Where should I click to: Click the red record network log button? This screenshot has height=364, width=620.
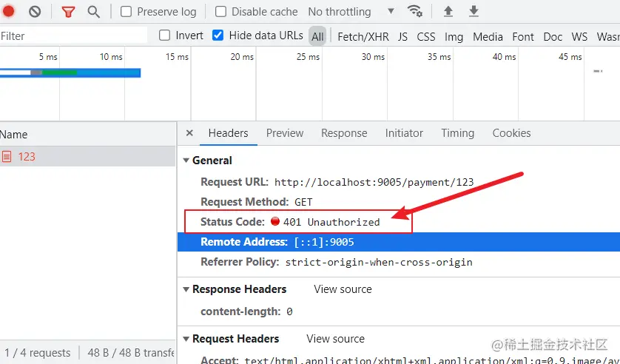point(9,12)
